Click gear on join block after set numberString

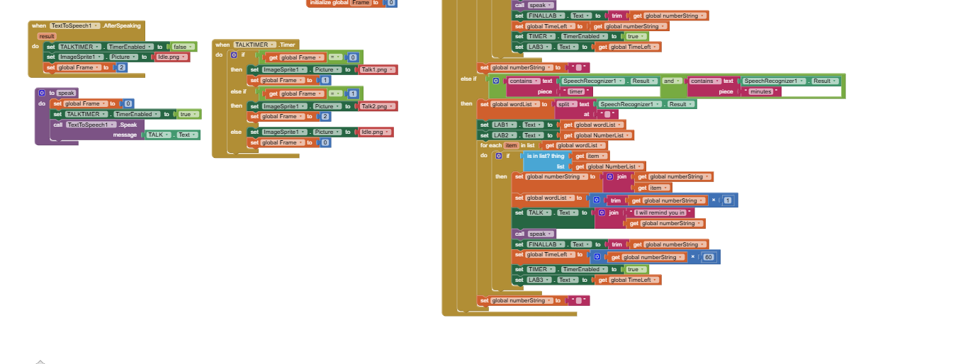(609, 176)
